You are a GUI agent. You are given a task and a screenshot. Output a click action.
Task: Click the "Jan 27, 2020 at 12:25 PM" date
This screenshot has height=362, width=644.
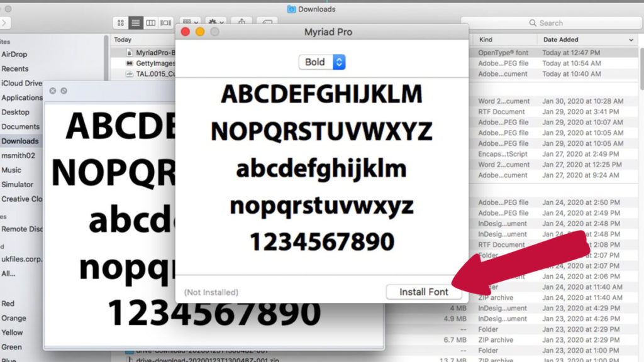click(x=582, y=165)
